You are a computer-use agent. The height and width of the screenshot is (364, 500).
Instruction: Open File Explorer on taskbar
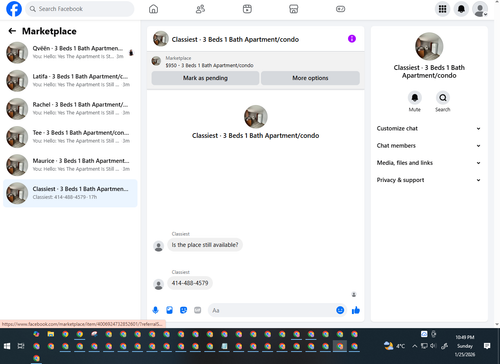point(51,334)
